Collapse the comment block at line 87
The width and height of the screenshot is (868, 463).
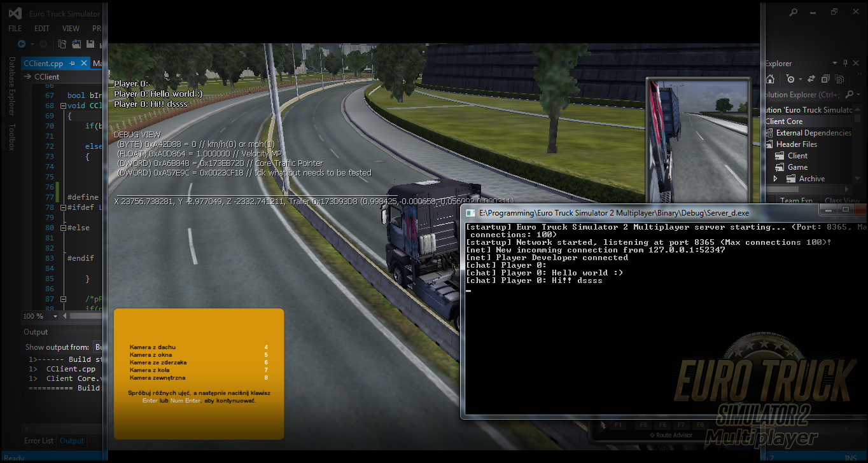point(62,299)
